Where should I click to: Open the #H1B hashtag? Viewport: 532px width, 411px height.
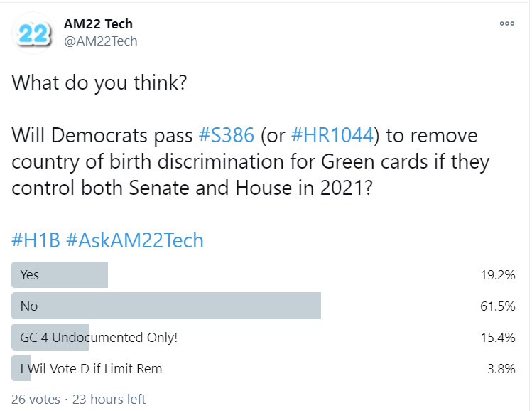[x=36, y=240]
